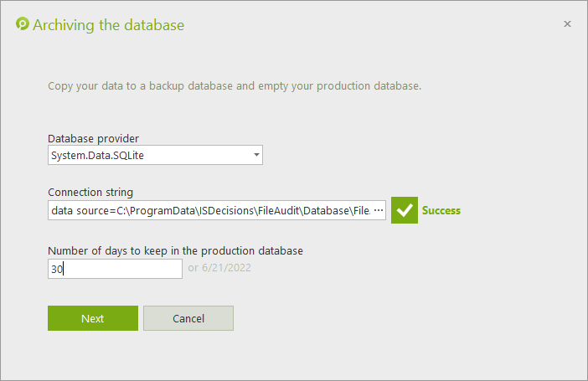Click the 'Archiving the database' title text
The height and width of the screenshot is (381, 588).
coord(108,25)
